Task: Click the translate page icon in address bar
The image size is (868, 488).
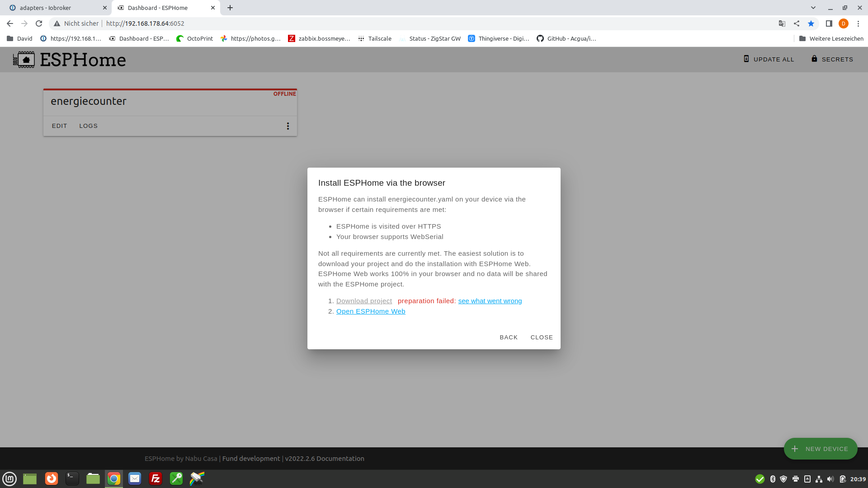Action: 782,23
